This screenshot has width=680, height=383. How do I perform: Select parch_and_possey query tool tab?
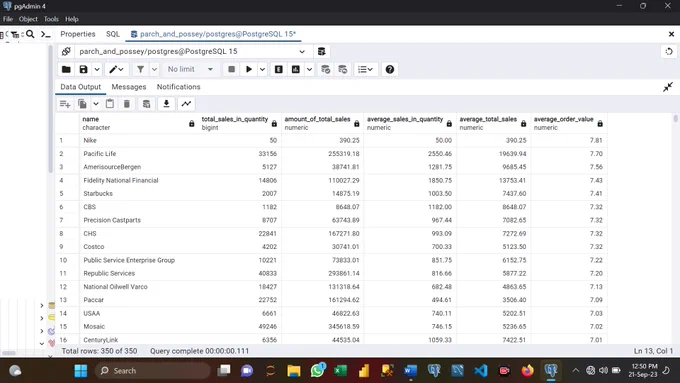click(213, 34)
